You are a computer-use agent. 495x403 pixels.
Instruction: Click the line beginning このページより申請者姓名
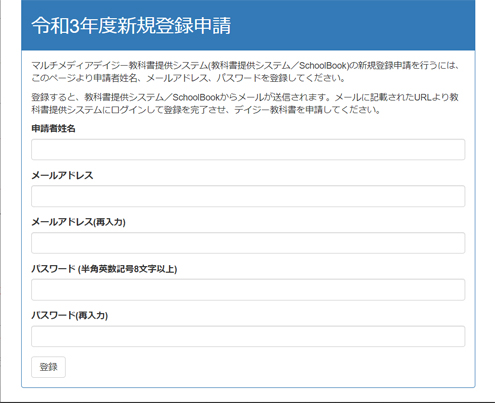coord(189,78)
